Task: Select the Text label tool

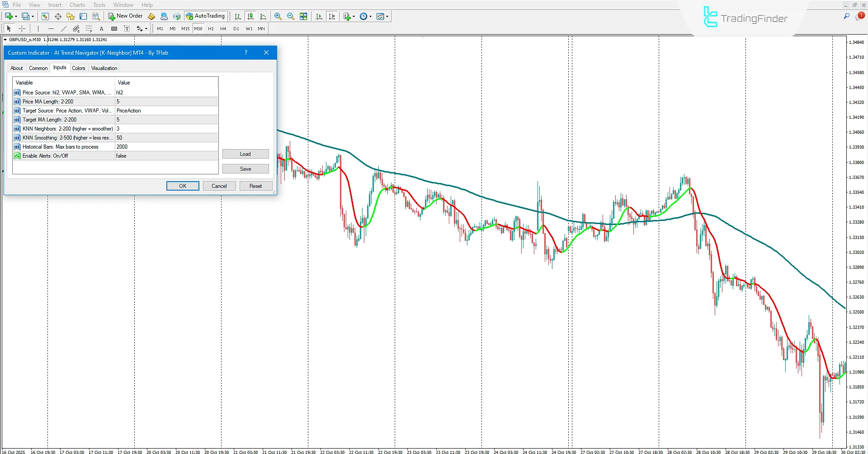Action: pos(127,28)
